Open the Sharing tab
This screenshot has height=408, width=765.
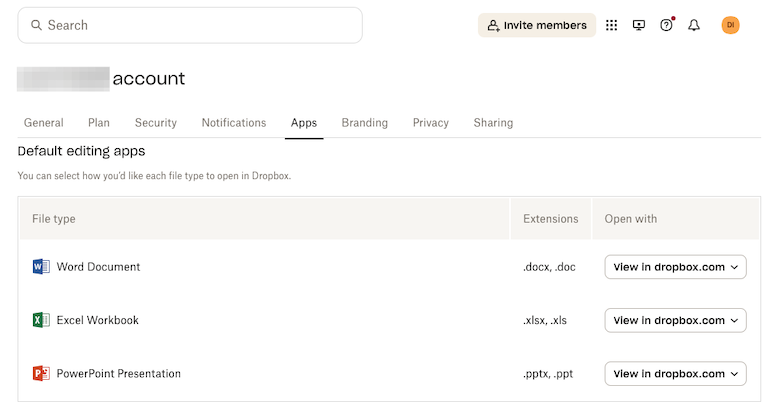[493, 123]
